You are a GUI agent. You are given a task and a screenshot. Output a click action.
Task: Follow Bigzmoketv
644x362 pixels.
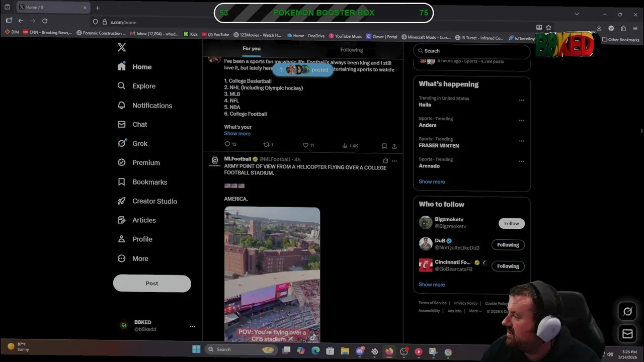click(x=512, y=223)
